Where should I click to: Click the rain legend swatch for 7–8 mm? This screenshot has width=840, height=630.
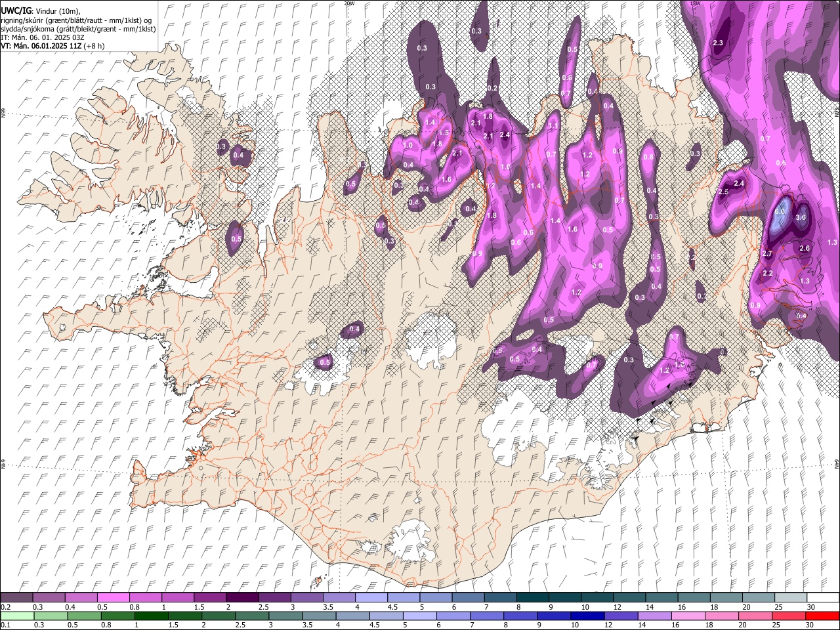(x=487, y=616)
